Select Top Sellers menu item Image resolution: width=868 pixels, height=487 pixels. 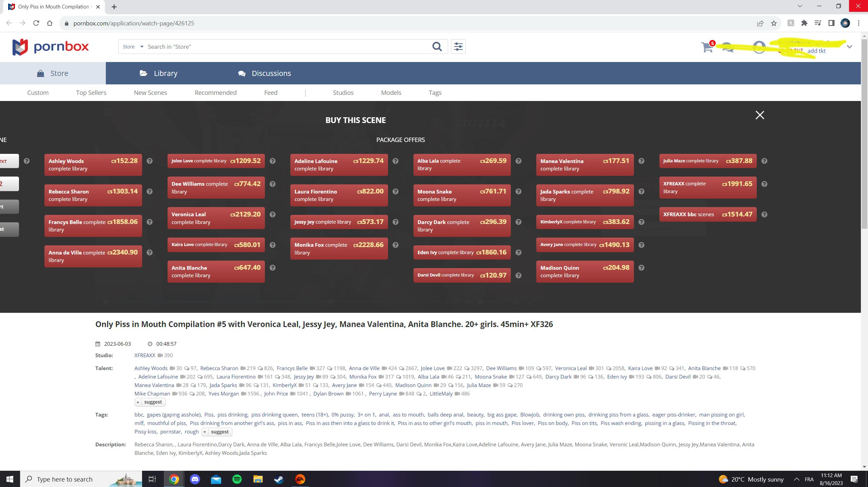91,93
